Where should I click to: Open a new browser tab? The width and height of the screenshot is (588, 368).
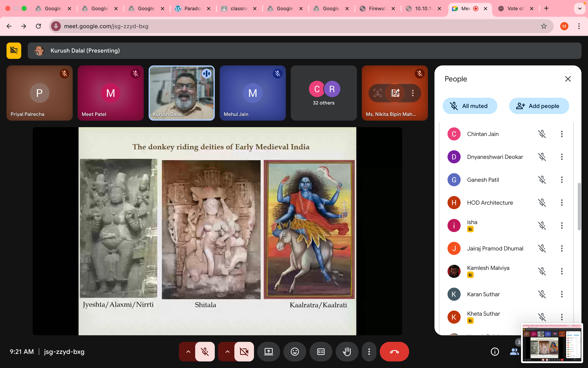(x=546, y=9)
